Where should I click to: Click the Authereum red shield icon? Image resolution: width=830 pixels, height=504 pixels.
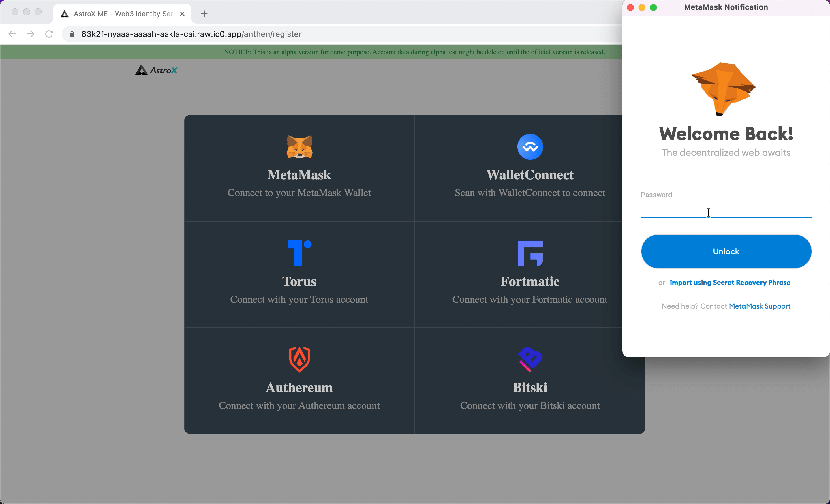tap(299, 359)
